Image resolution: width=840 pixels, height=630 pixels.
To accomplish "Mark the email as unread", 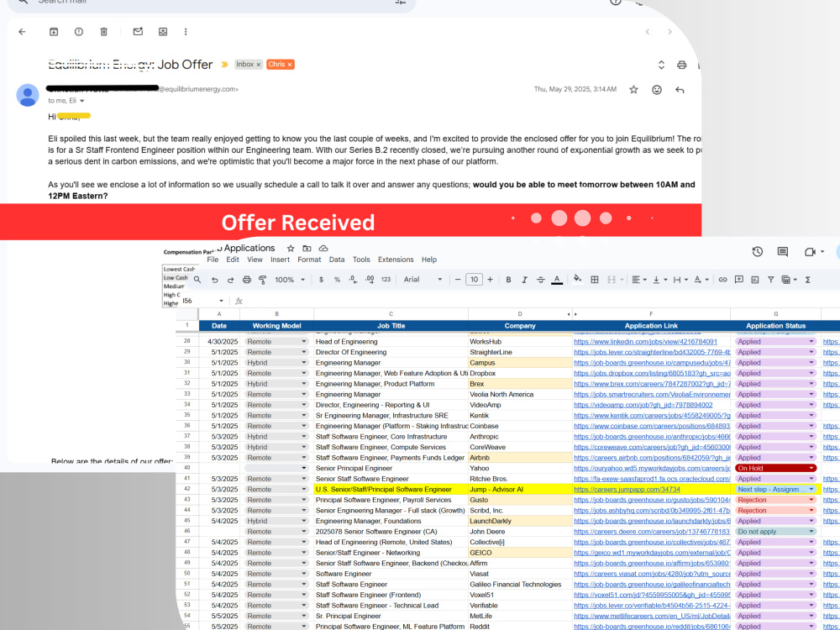I will (x=138, y=32).
